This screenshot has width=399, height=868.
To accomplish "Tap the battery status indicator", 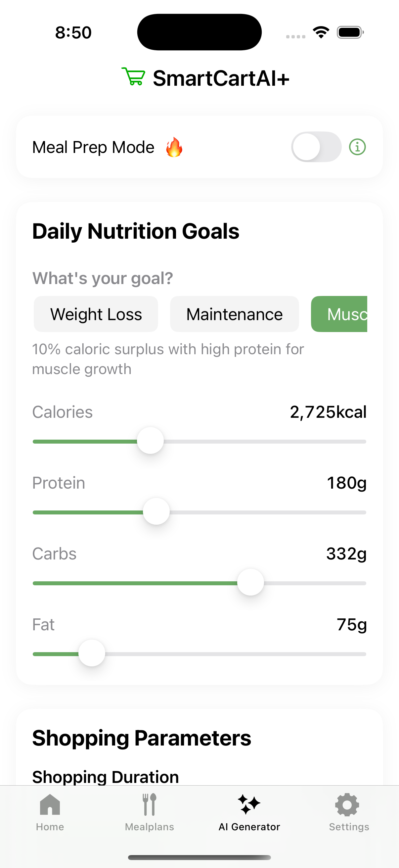I will (x=350, y=33).
